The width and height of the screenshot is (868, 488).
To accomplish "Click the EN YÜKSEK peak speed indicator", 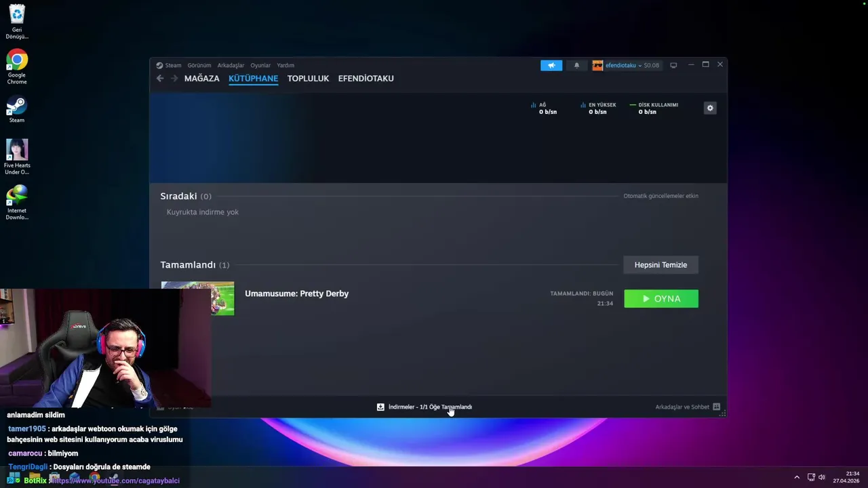I will pyautogui.click(x=598, y=108).
